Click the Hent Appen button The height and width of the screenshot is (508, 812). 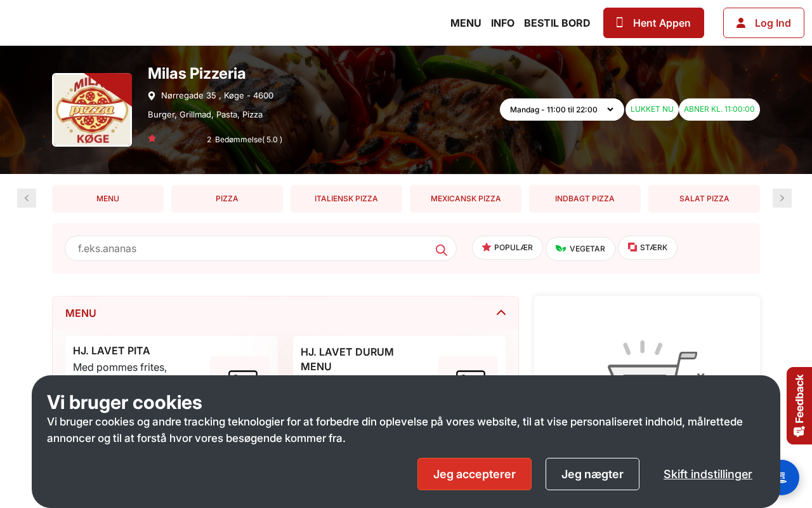(x=653, y=23)
